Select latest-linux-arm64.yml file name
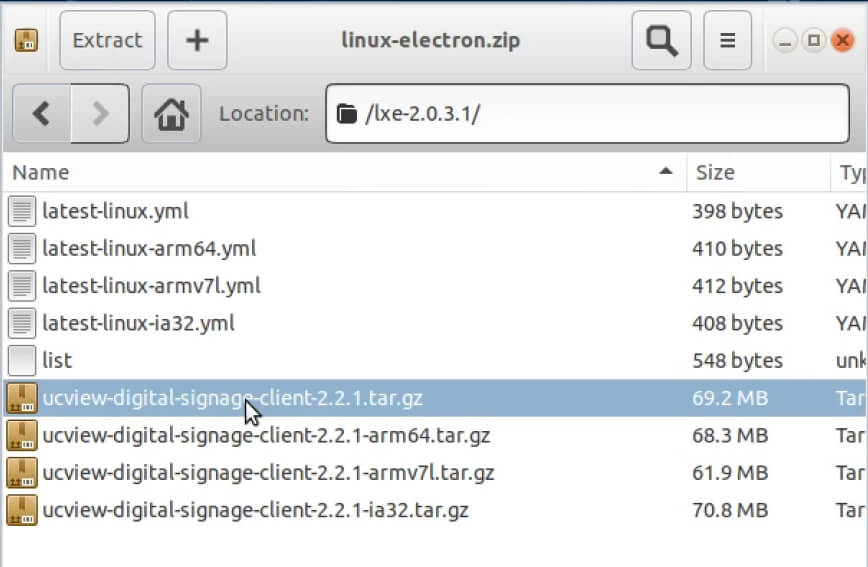This screenshot has height=567, width=868. (149, 249)
